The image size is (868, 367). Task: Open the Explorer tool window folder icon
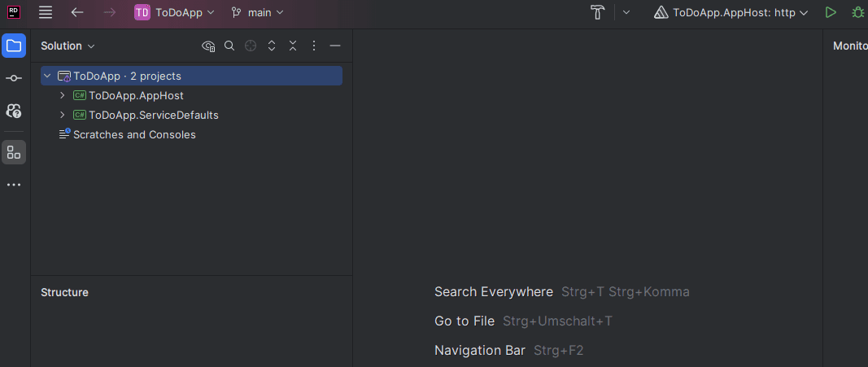(x=14, y=46)
